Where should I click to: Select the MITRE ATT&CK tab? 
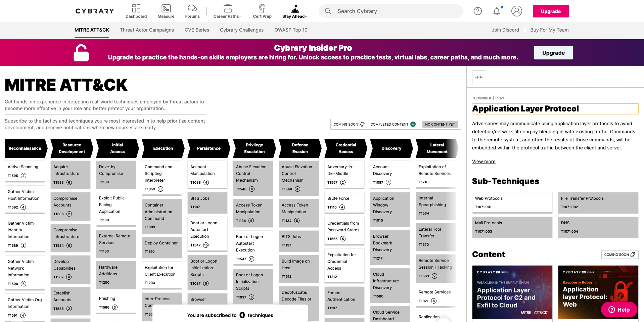92,30
